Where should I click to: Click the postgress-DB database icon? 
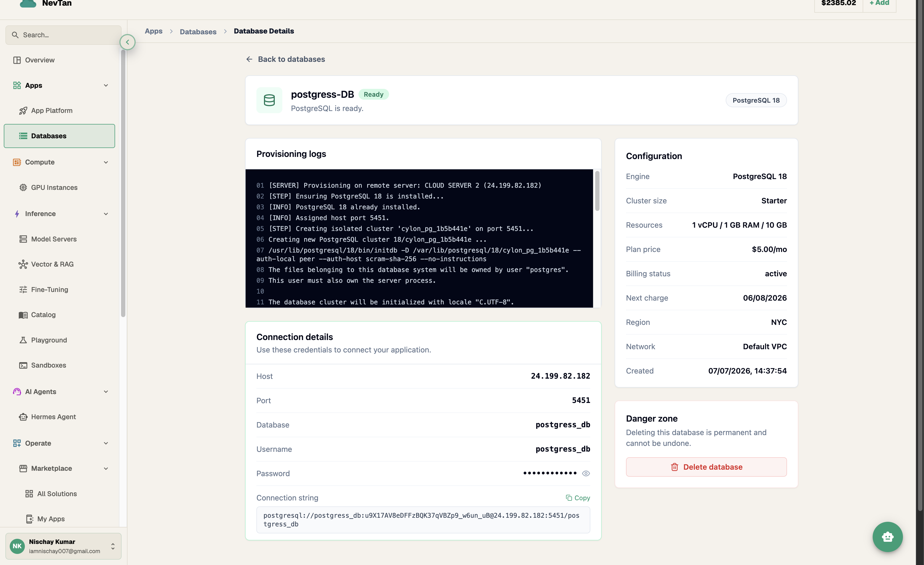point(269,100)
